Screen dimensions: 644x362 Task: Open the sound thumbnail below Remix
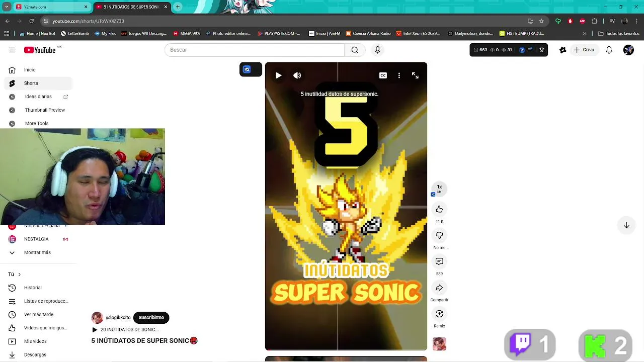point(439,344)
